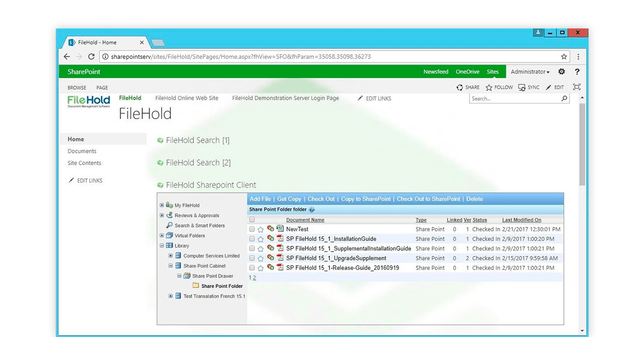644x337 pixels.
Task: Click the Chrome user profile icon in the title bar
Action: click(538, 33)
